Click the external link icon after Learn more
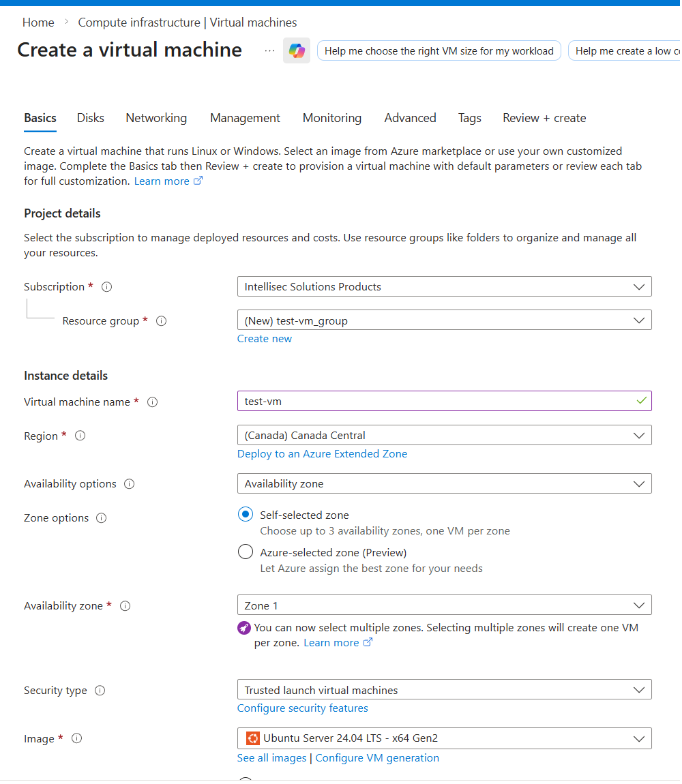This screenshot has width=682, height=784. point(197,181)
